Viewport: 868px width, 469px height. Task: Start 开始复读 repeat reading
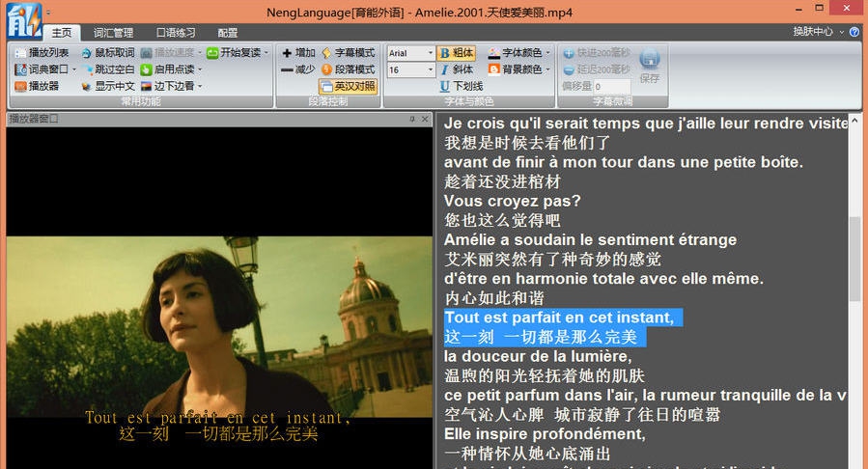click(233, 52)
